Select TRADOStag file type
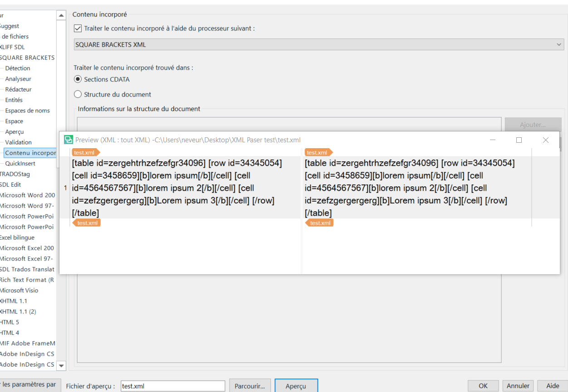This screenshot has width=568, height=392. point(15,174)
